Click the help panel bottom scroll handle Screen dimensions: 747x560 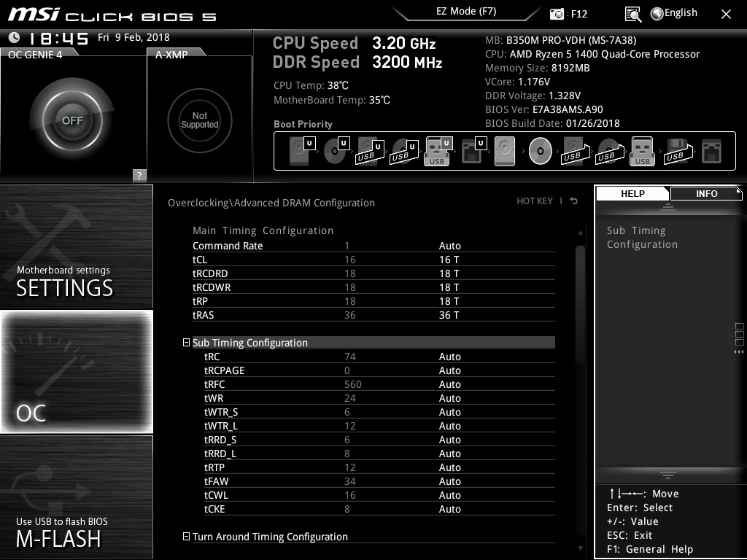[668, 475]
